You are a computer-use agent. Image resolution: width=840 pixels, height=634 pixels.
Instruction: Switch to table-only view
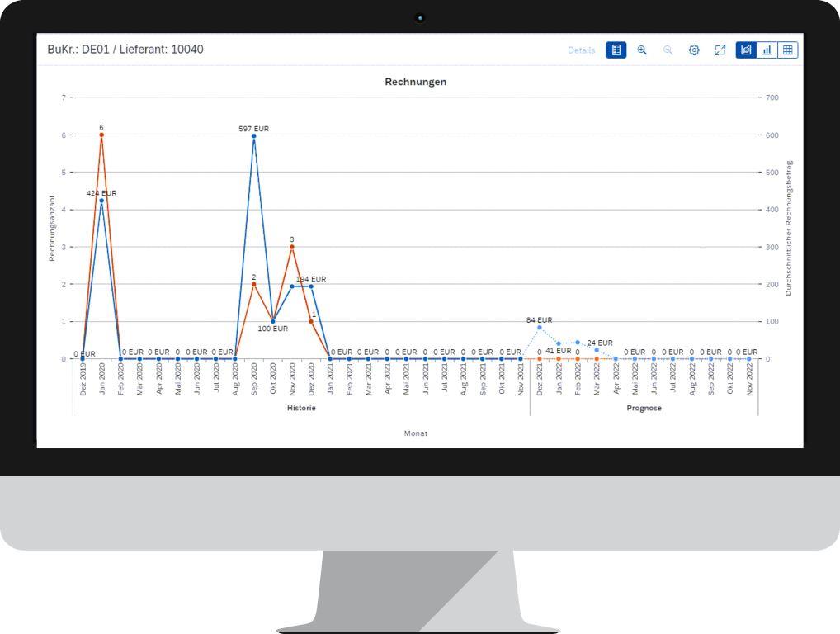pyautogui.click(x=787, y=50)
